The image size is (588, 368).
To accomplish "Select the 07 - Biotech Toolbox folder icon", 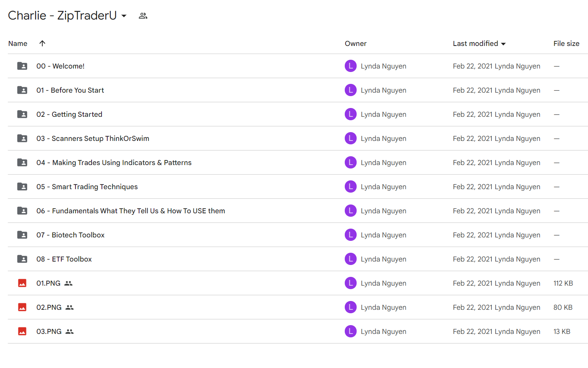I will coord(22,235).
